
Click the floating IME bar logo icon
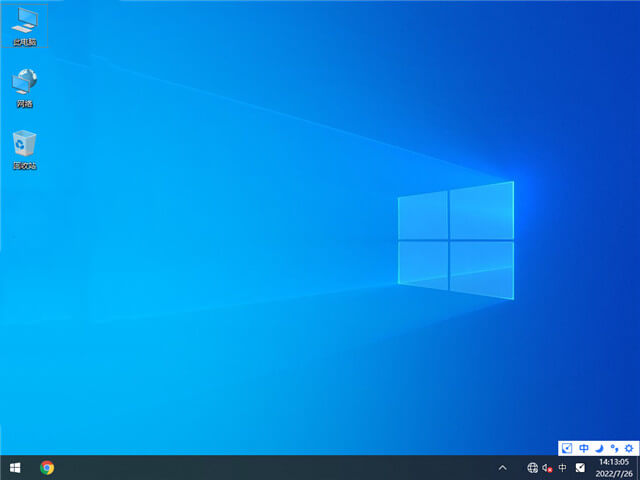click(567, 448)
